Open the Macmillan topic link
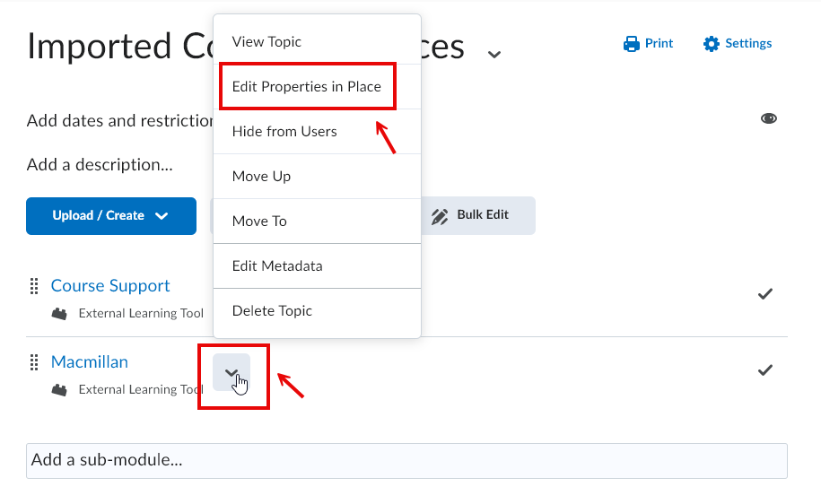 click(90, 362)
